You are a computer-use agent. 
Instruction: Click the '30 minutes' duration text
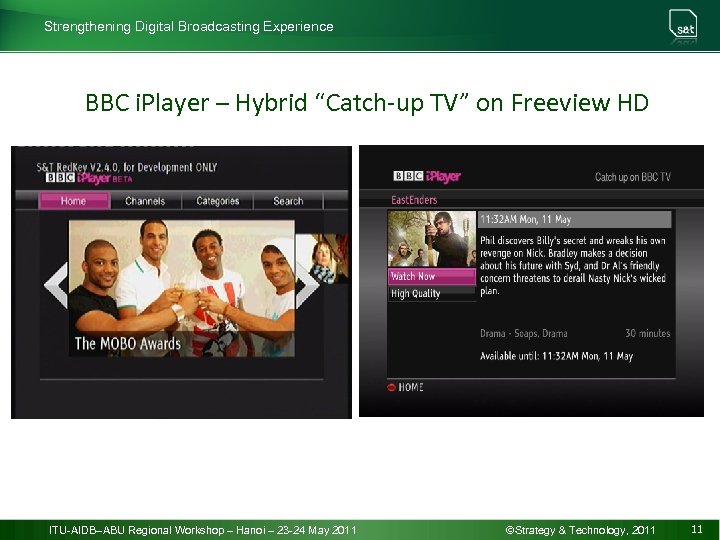[647, 333]
